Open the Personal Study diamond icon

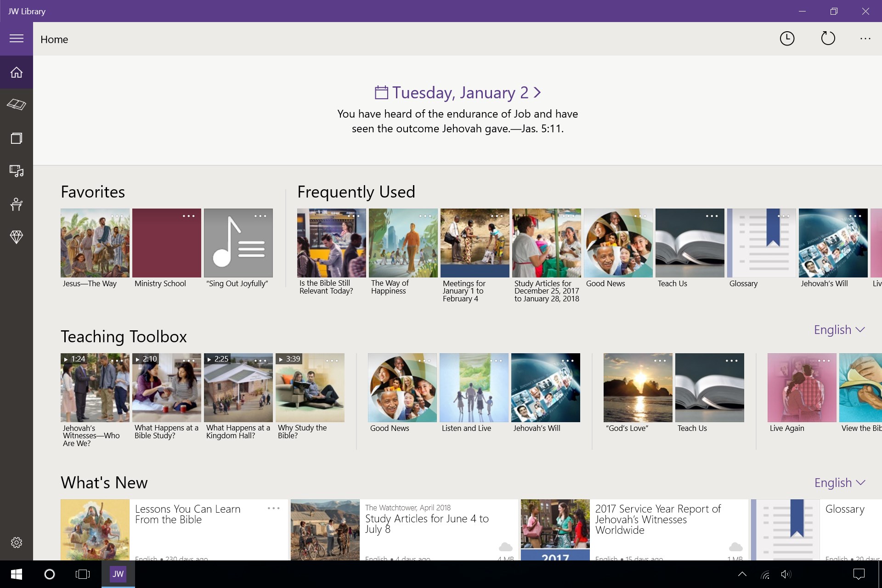(17, 237)
